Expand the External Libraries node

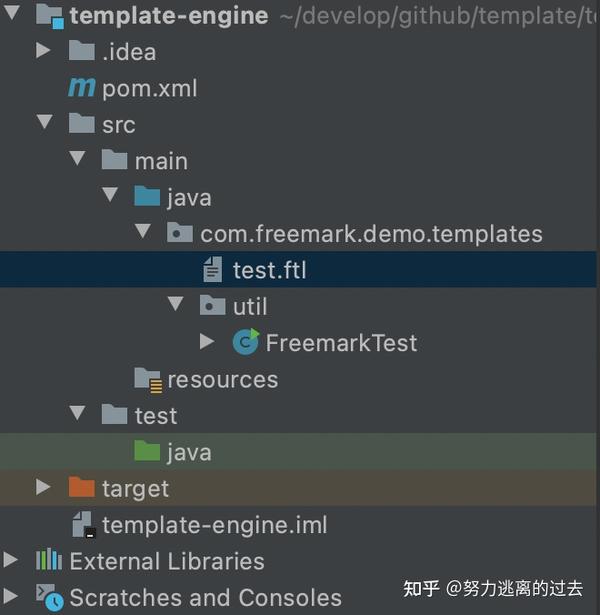11,560
